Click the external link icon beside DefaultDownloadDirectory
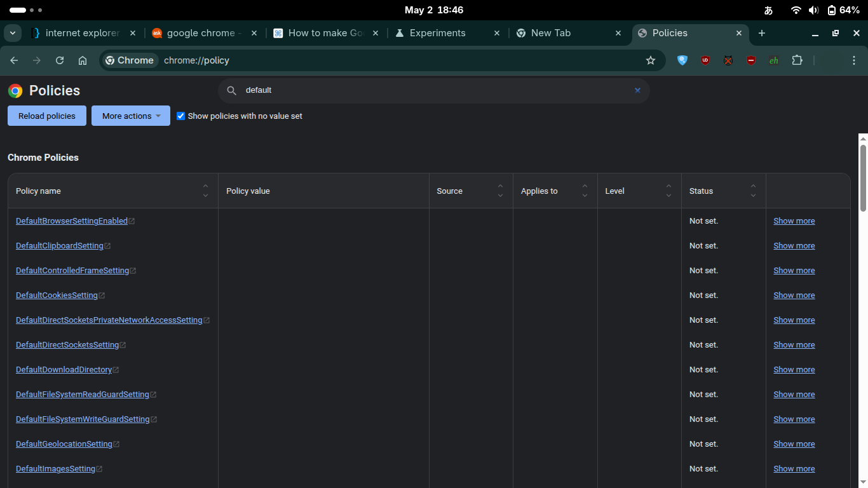 pyautogui.click(x=116, y=370)
